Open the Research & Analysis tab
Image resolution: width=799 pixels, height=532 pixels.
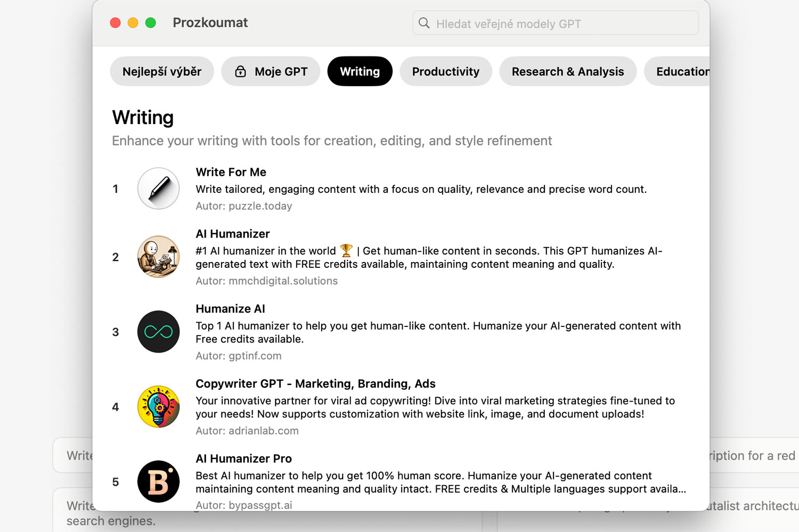(567, 71)
